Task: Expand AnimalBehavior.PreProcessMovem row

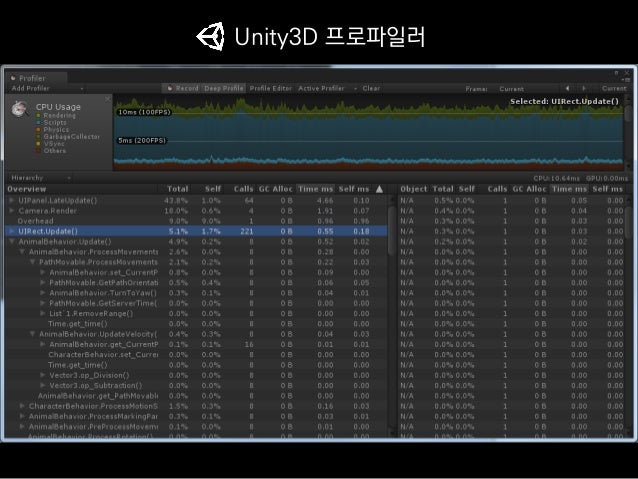Action: coord(22,427)
